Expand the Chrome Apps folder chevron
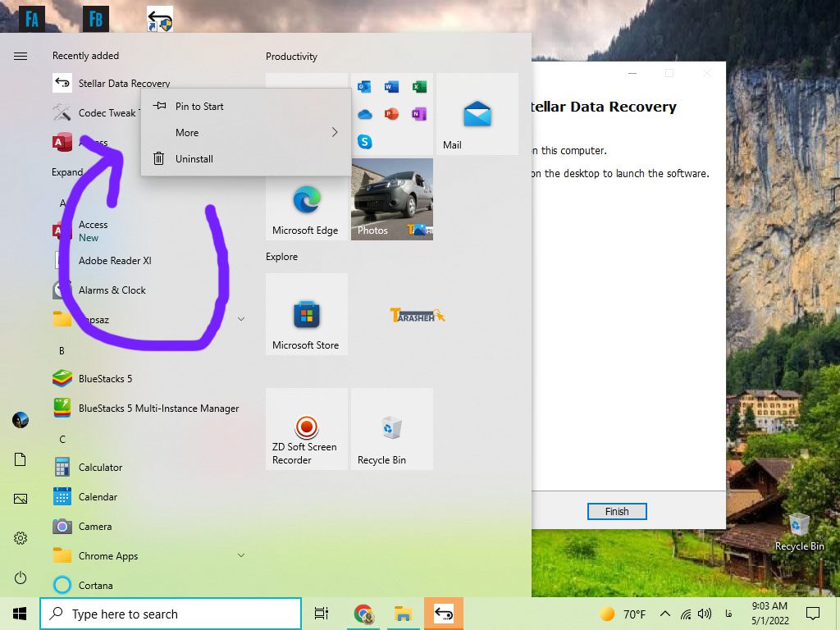This screenshot has width=840, height=630. (x=241, y=555)
